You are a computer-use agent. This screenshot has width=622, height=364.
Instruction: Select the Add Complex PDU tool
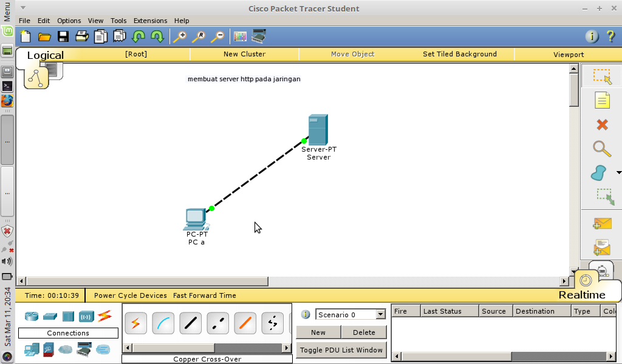click(x=602, y=247)
